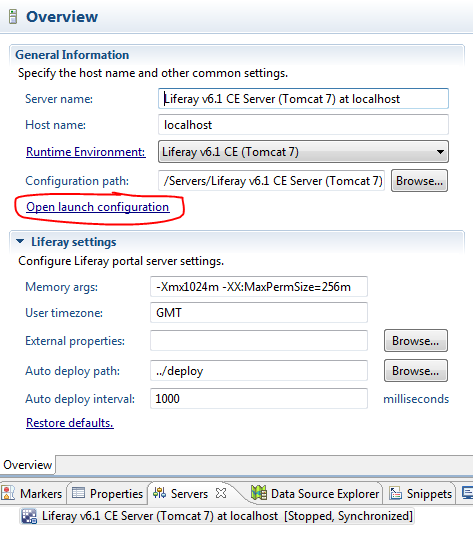Click the 'milliseconds' label
Screen dimensions: 473x542
pos(416,399)
